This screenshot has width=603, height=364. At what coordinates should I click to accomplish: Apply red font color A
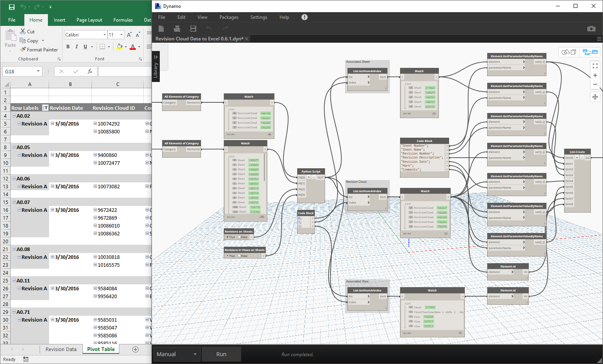click(x=133, y=47)
